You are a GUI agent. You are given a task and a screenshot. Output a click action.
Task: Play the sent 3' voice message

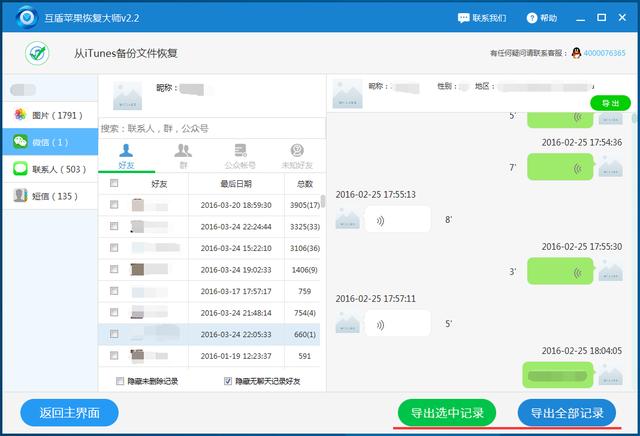pyautogui.click(x=560, y=271)
